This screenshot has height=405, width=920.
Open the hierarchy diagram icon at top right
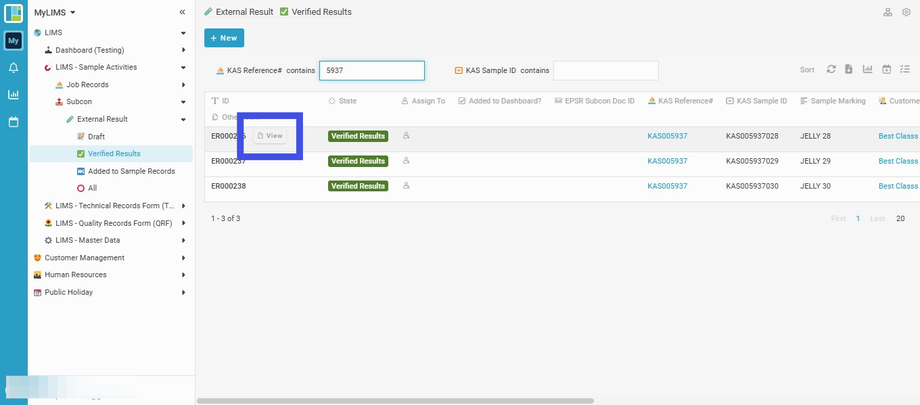pos(888,12)
